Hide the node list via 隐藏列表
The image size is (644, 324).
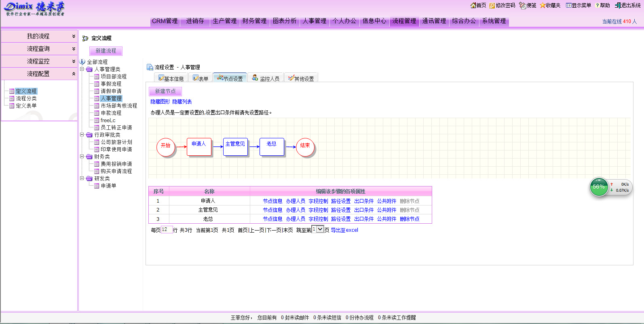182,102
